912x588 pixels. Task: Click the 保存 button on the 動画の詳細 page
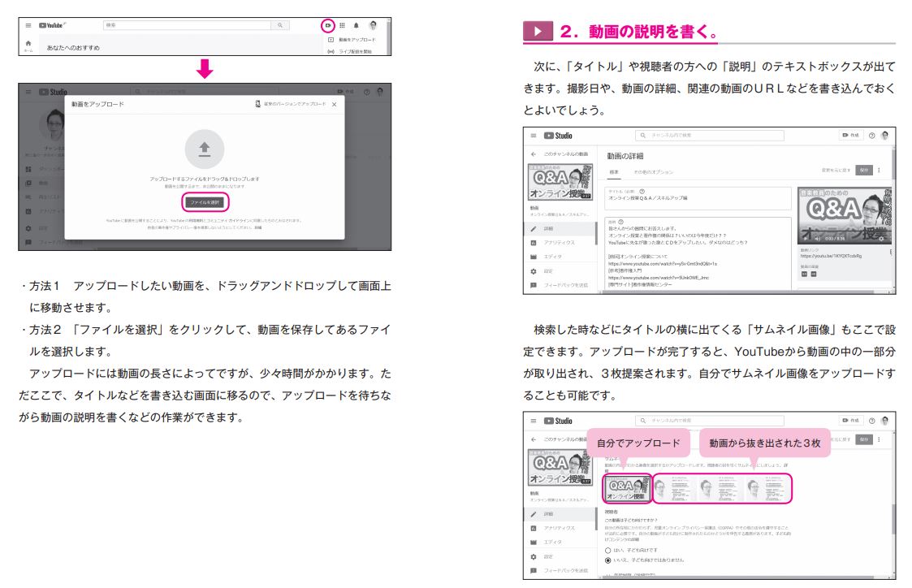pos(864,171)
